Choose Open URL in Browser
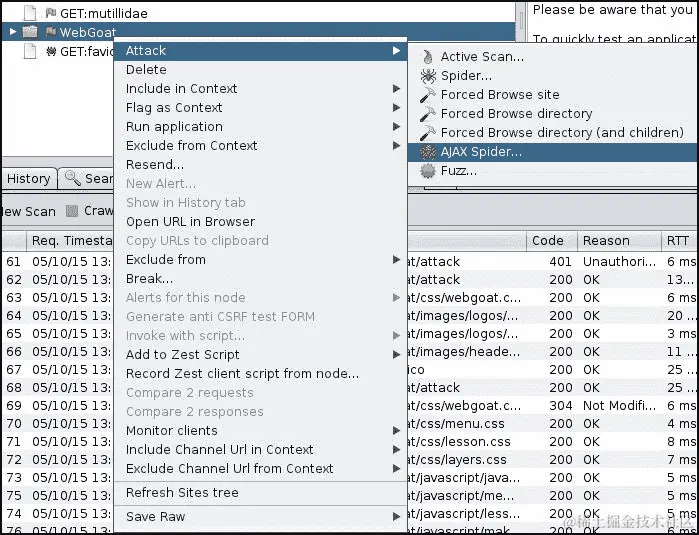 [261, 222]
